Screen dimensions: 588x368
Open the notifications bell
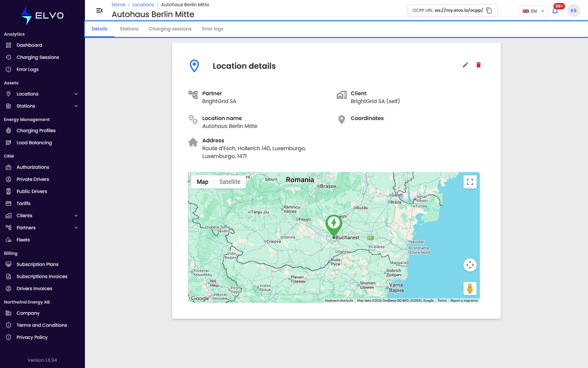pos(555,11)
